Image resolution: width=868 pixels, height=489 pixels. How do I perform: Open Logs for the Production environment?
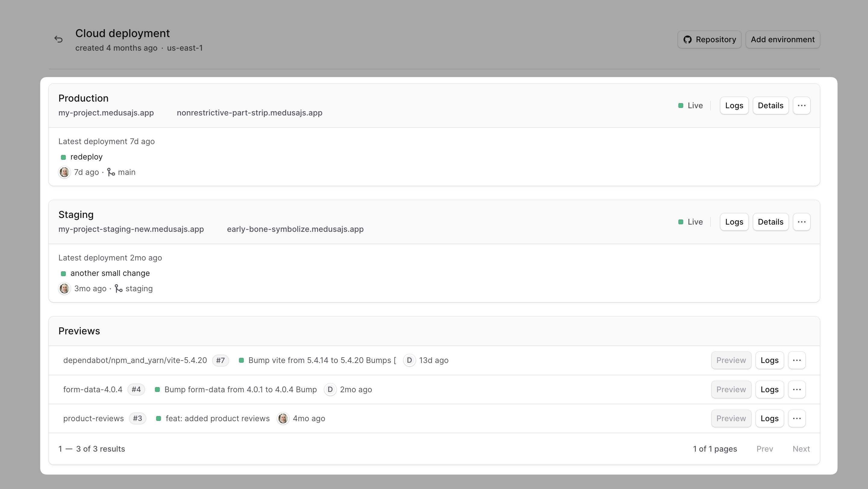(734, 106)
